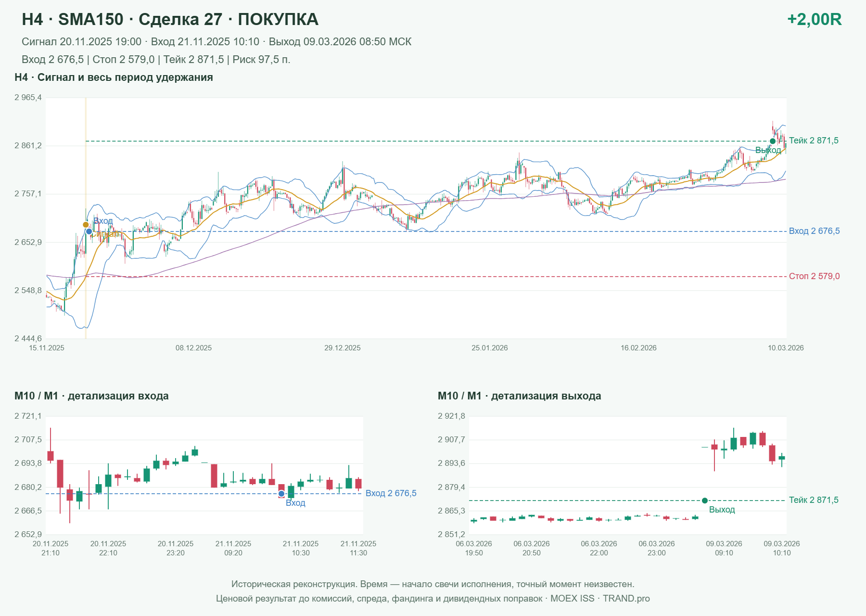
Task: Click the 'Вход 2 676,5' label on entry detail chart
Action: (x=391, y=493)
